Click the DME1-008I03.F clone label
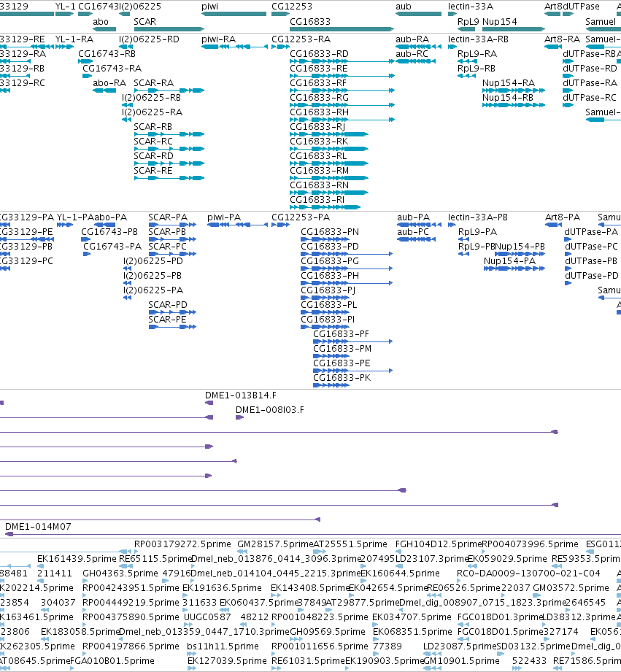 tap(270, 410)
